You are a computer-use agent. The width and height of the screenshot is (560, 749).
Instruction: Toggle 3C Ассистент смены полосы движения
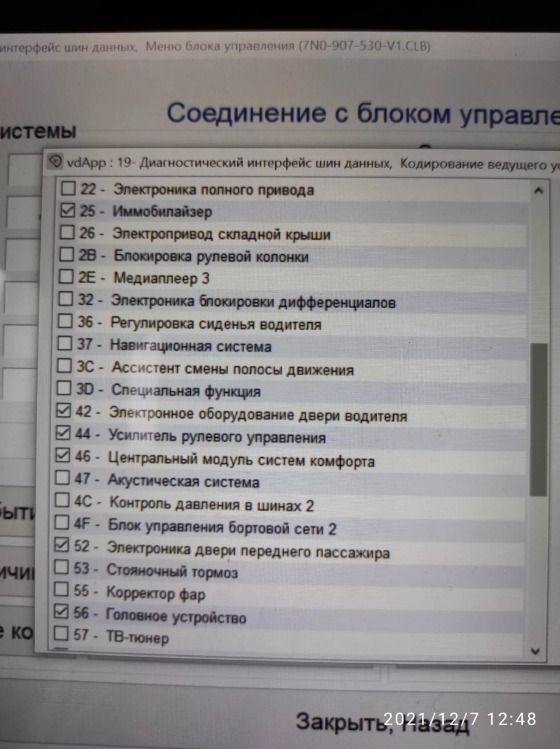tap(64, 365)
